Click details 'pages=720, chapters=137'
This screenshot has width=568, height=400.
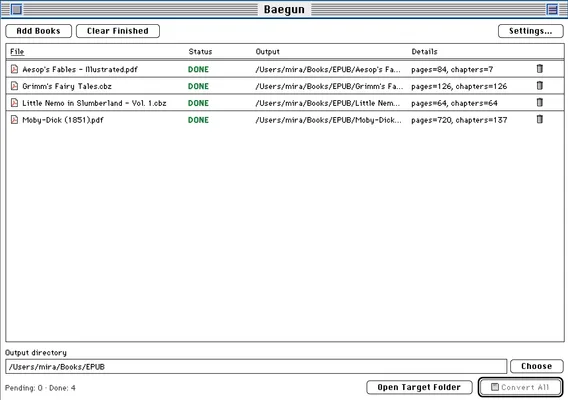459,120
